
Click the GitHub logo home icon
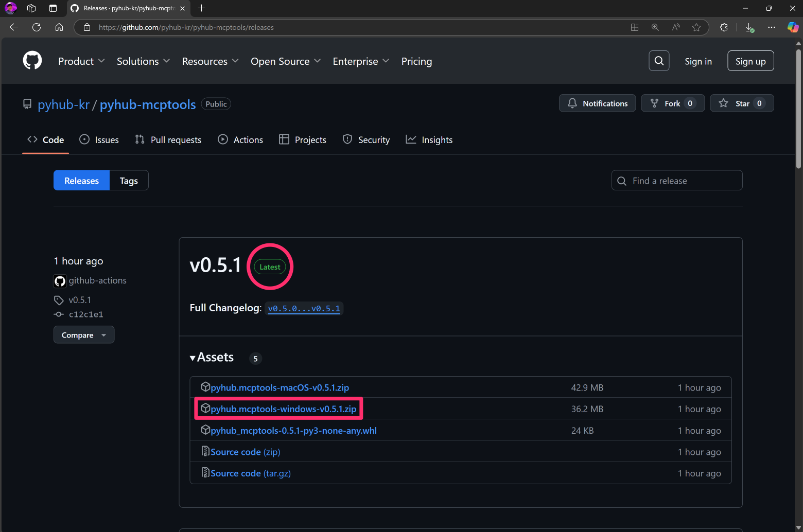32,61
